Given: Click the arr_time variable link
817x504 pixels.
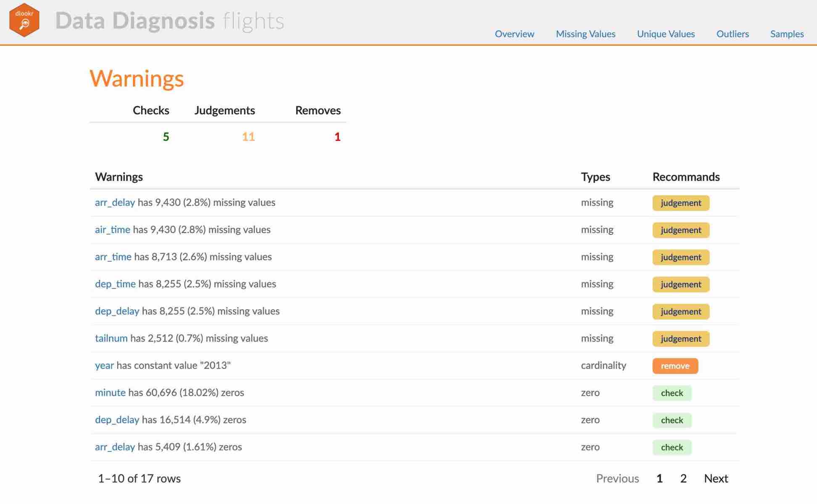Looking at the screenshot, I should click(113, 257).
